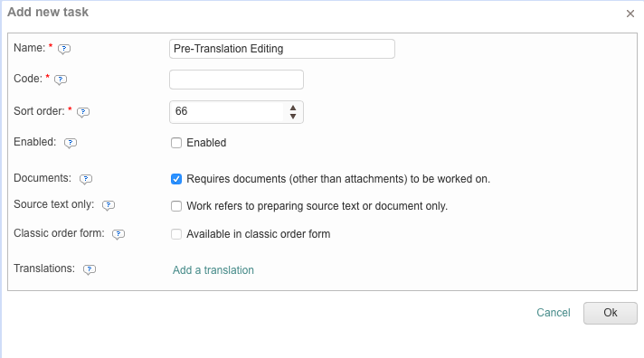This screenshot has width=644, height=358.
Task: Enable Available in classic order form
Action: (176, 234)
